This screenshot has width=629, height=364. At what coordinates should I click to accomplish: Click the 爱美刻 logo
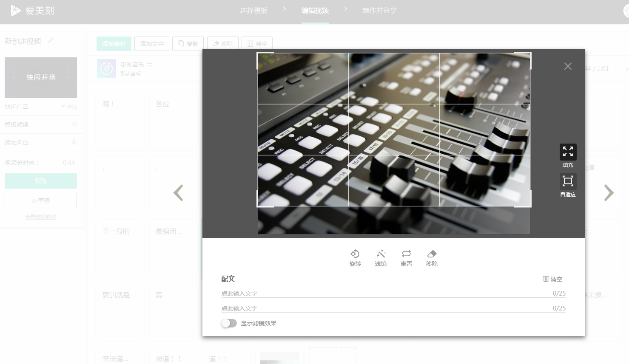coord(33,11)
